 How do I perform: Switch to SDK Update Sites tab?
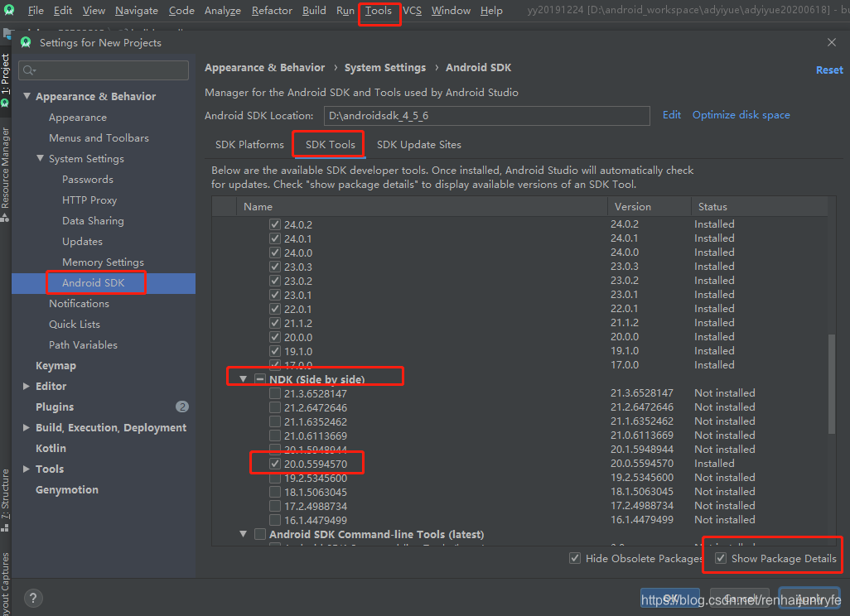(419, 145)
